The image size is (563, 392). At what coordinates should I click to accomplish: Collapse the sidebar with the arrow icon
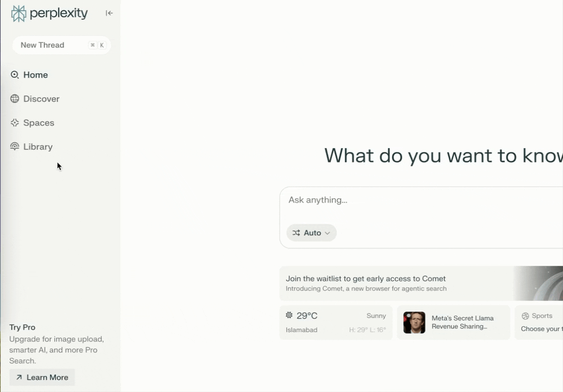[109, 13]
